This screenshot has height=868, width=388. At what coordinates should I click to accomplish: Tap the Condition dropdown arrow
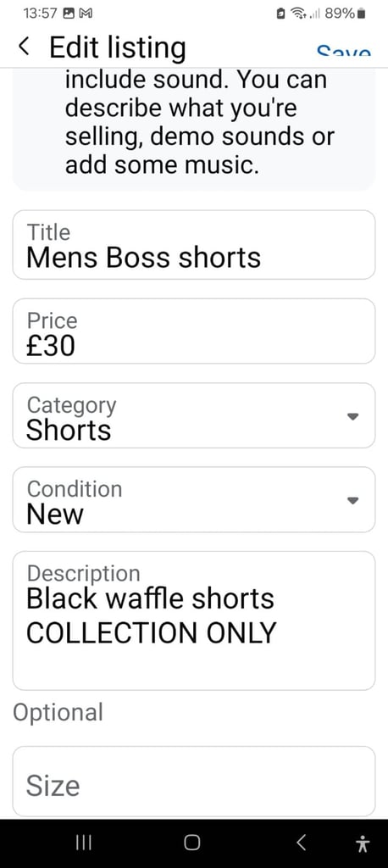click(x=353, y=500)
